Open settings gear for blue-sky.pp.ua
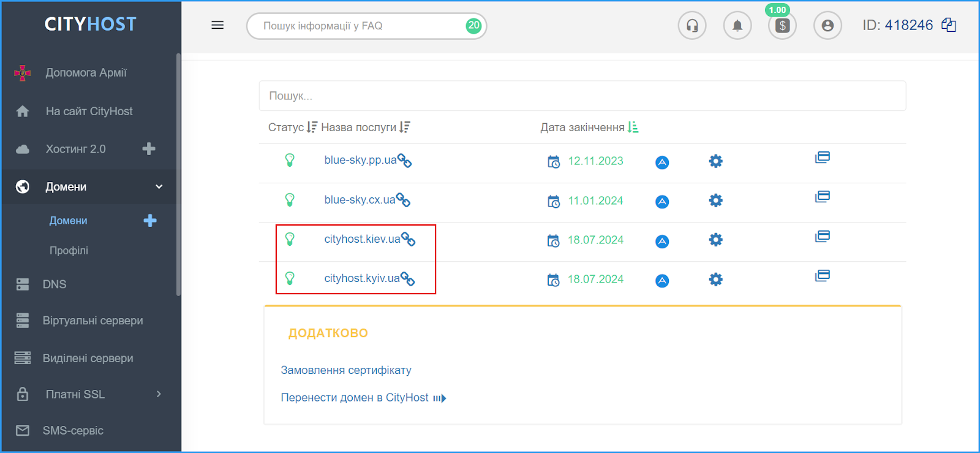 coord(715,161)
